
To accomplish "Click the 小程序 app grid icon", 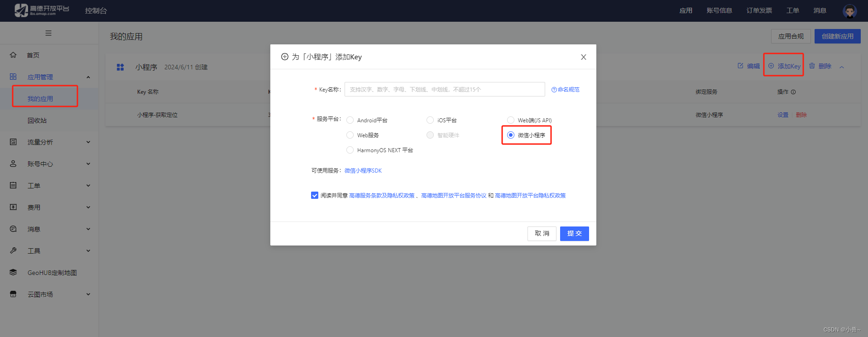I will [x=120, y=67].
